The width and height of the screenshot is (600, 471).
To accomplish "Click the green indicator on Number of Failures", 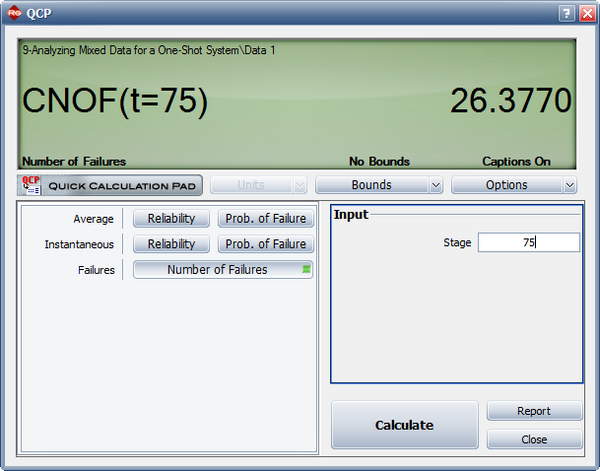I will 306,269.
